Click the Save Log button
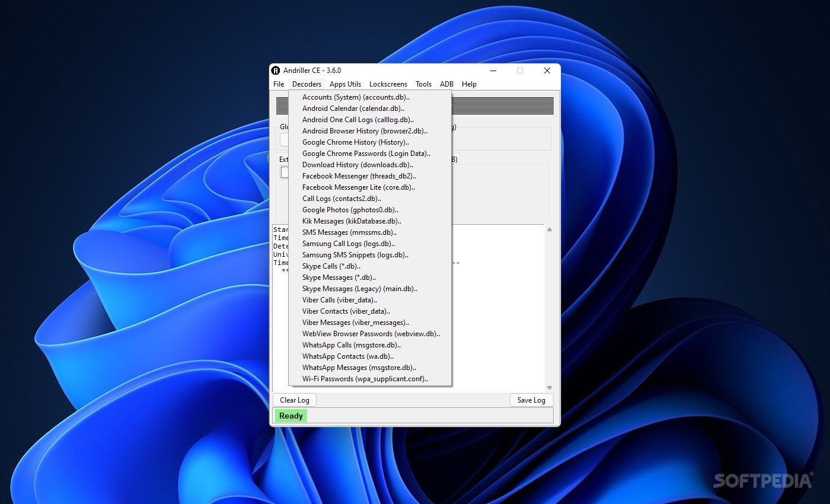The width and height of the screenshot is (830, 504). point(531,400)
